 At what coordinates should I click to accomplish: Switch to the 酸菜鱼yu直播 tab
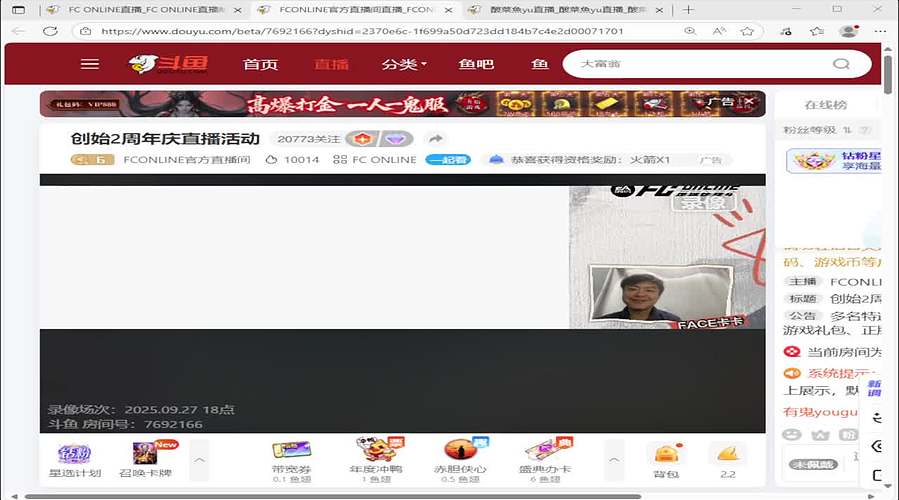[566, 10]
